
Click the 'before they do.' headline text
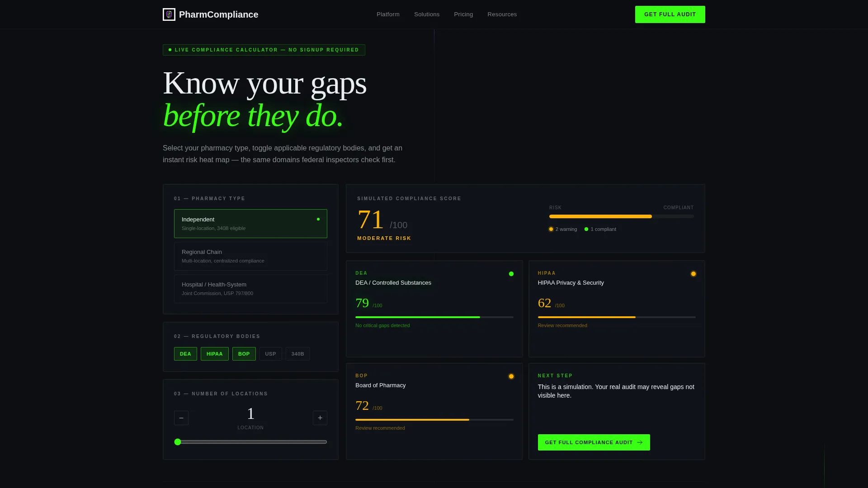click(253, 116)
